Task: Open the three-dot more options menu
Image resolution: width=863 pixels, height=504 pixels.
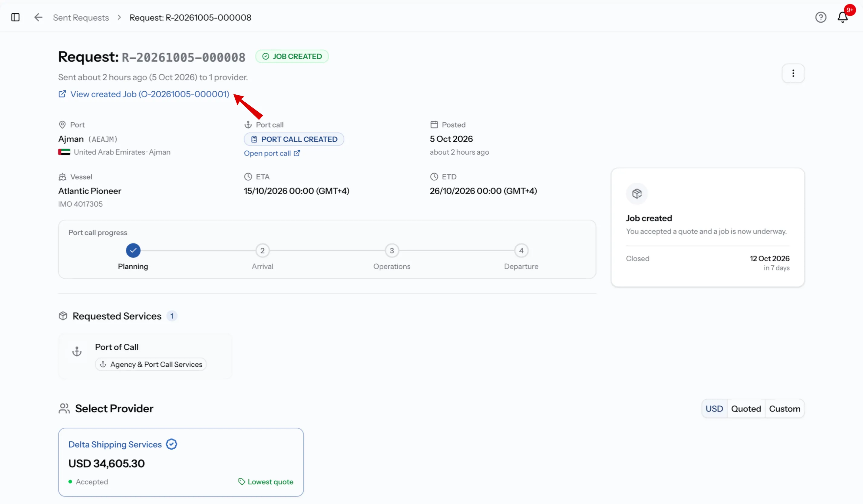Action: [x=793, y=73]
